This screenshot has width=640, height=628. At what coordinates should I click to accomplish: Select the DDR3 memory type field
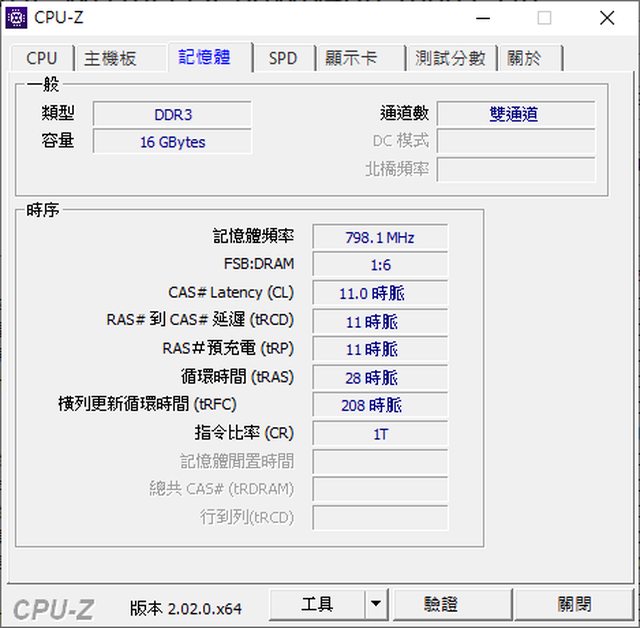coord(172,114)
